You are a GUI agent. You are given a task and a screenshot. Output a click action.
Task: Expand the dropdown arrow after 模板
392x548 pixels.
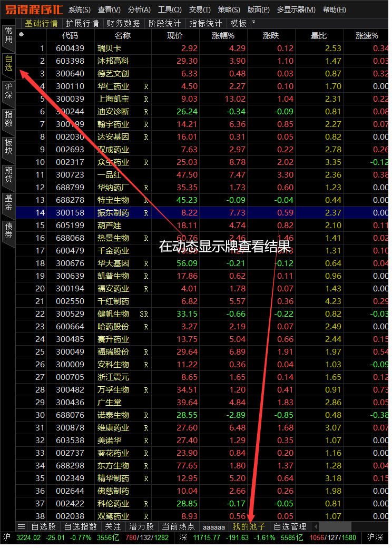[253, 22]
